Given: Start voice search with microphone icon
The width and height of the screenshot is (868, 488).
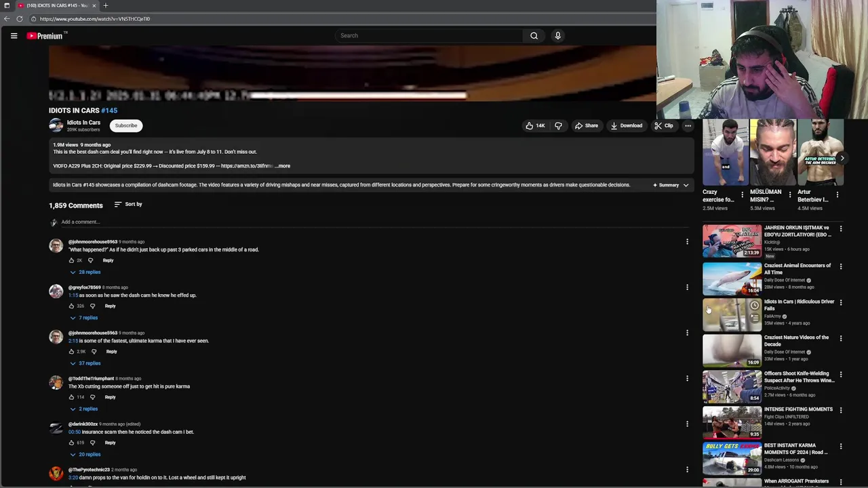Looking at the screenshot, I should coord(557,35).
